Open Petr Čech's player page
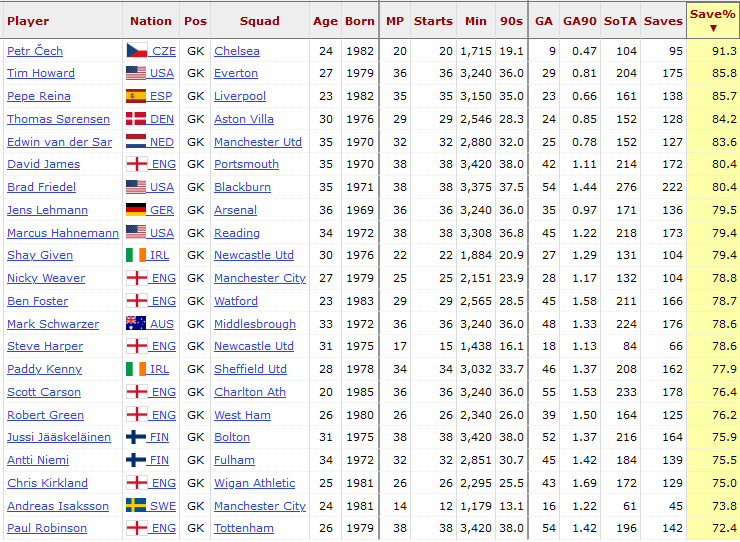The image size is (740, 542). (35, 51)
